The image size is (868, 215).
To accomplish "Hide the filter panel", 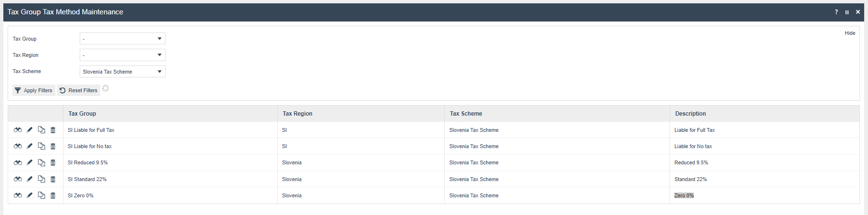I will [850, 33].
